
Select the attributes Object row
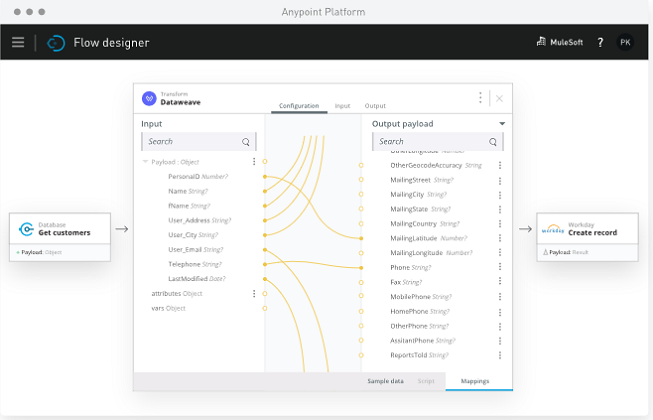tap(177, 293)
